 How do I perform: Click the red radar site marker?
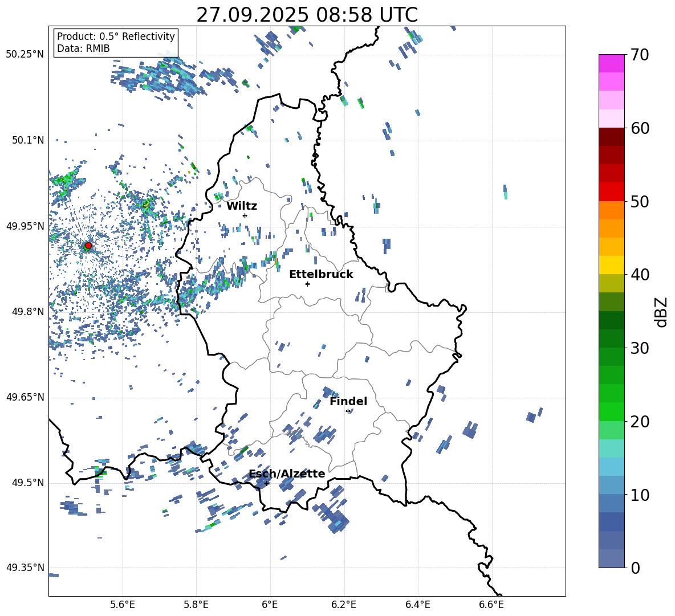[x=88, y=246]
